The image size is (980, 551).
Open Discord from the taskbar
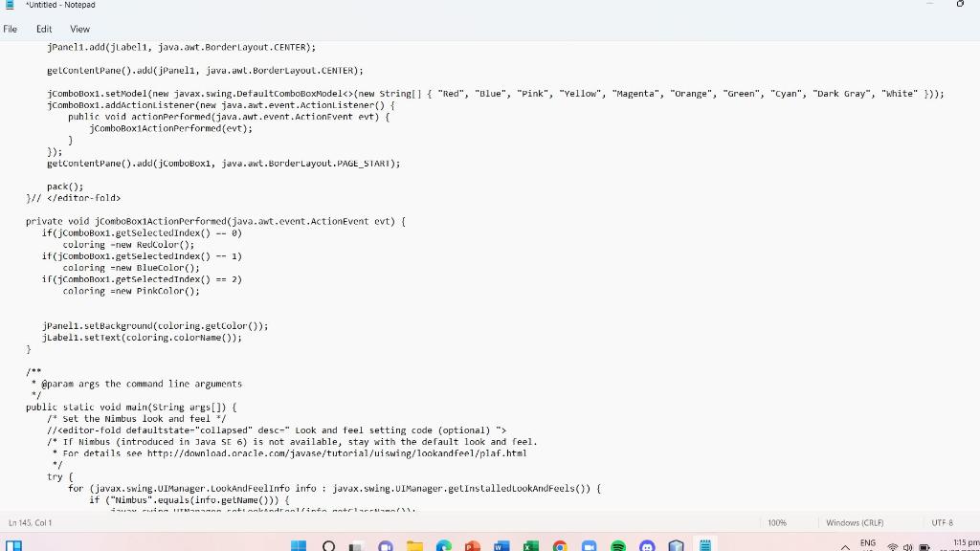point(646,544)
